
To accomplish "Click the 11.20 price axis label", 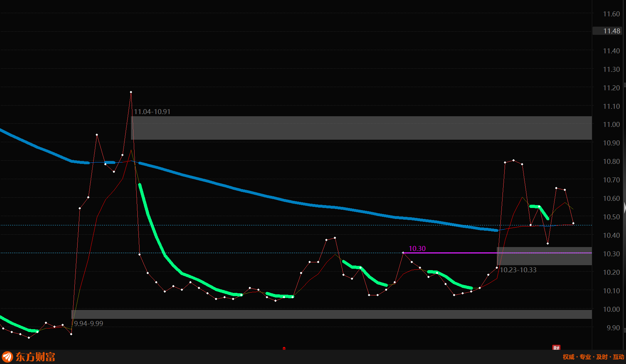I will tap(611, 88).
